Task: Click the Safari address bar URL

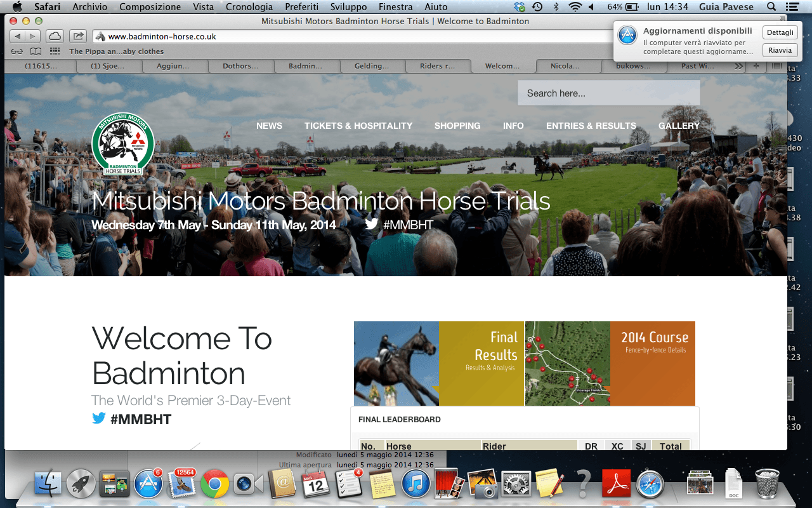Action: (162, 36)
